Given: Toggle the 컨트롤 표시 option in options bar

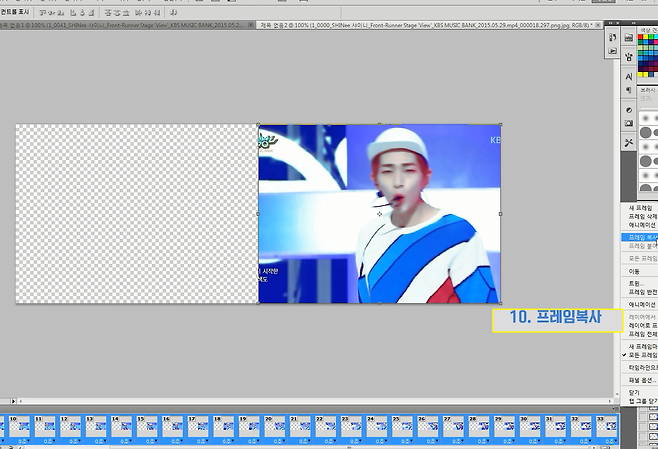Looking at the screenshot, I should (15, 12).
